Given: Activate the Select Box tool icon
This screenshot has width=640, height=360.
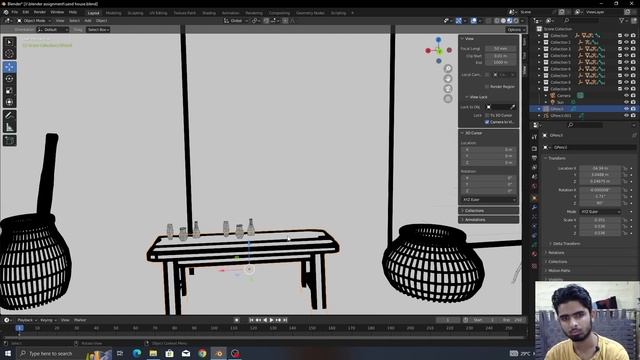Looking at the screenshot, I should click(9, 42).
